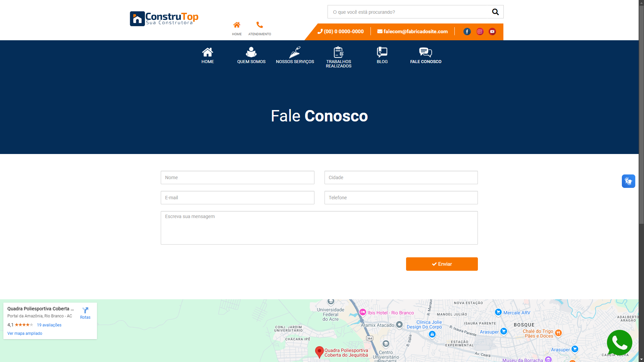
Task: Start a WhatsApp chat via green button
Action: 620,343
